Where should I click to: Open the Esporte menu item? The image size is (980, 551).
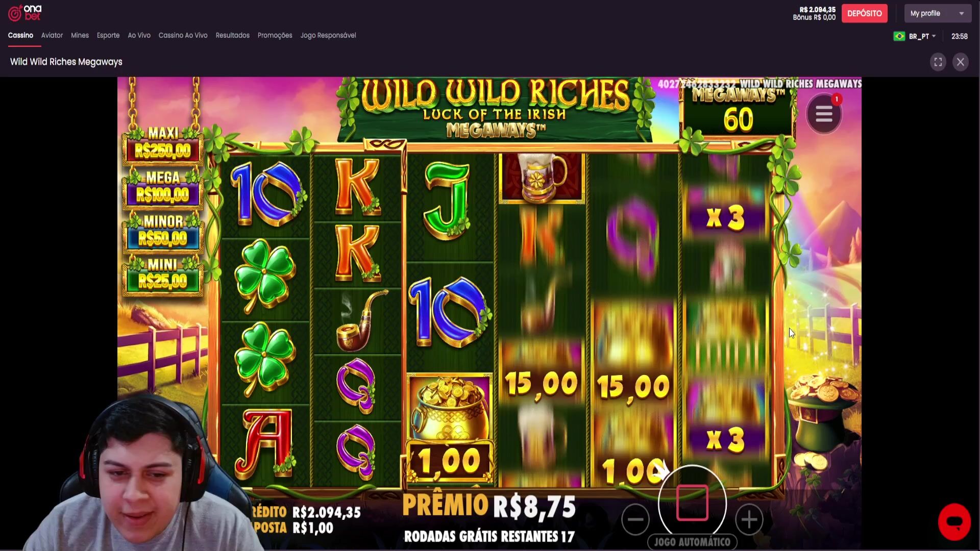(x=108, y=35)
